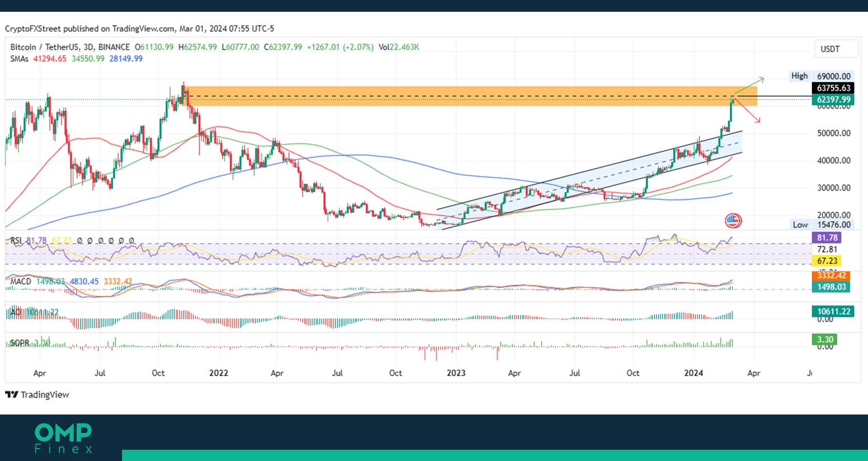The image size is (868, 461).
Task: Click the close price C62397.99 in header
Action: click(x=283, y=47)
